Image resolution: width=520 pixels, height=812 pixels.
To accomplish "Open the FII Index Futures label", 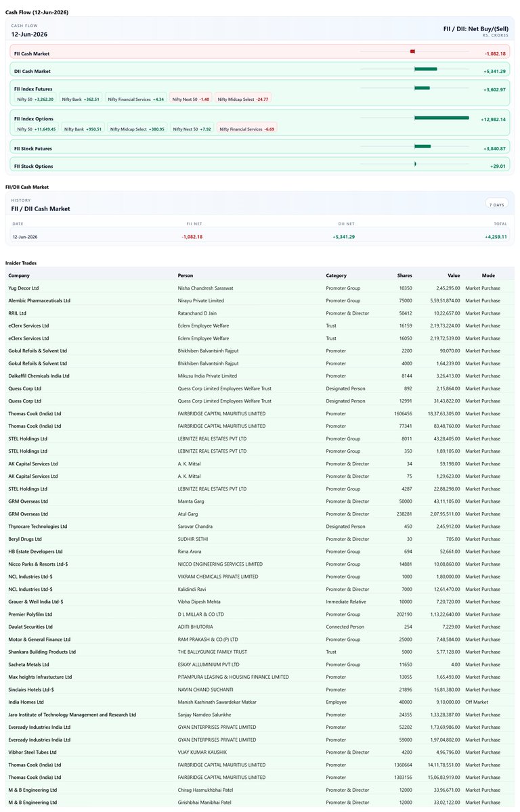I will point(33,89).
